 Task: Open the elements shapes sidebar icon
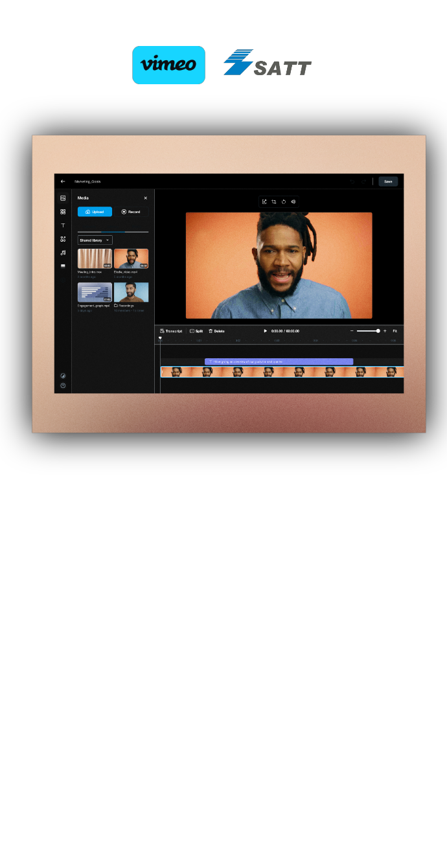click(63, 239)
